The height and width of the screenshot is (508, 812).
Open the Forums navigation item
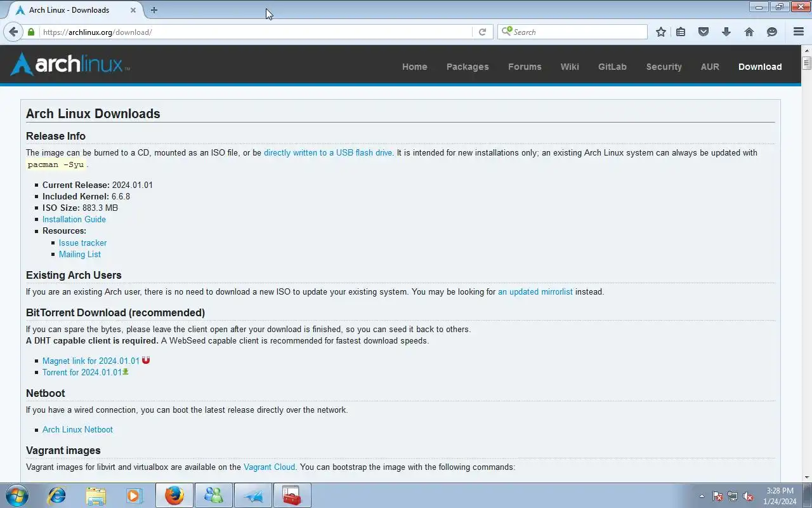[525, 67]
